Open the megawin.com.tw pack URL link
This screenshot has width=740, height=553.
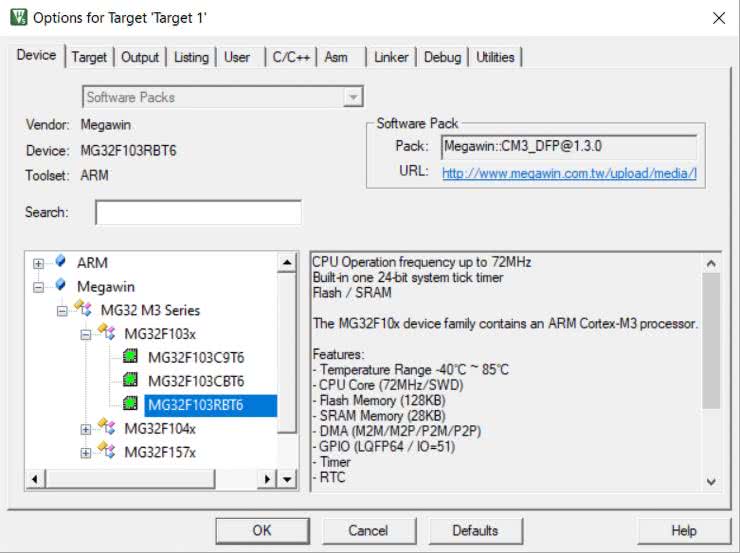568,172
